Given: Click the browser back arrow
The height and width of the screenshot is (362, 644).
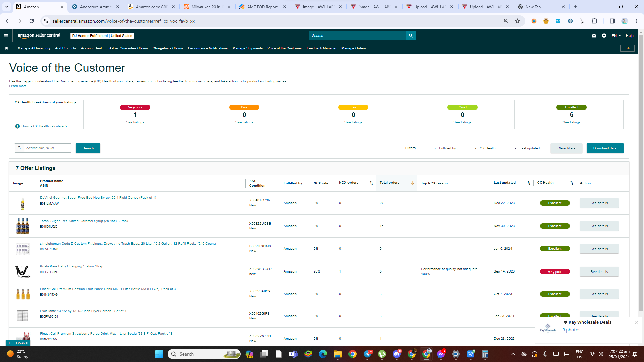Looking at the screenshot, I should (x=7, y=21).
